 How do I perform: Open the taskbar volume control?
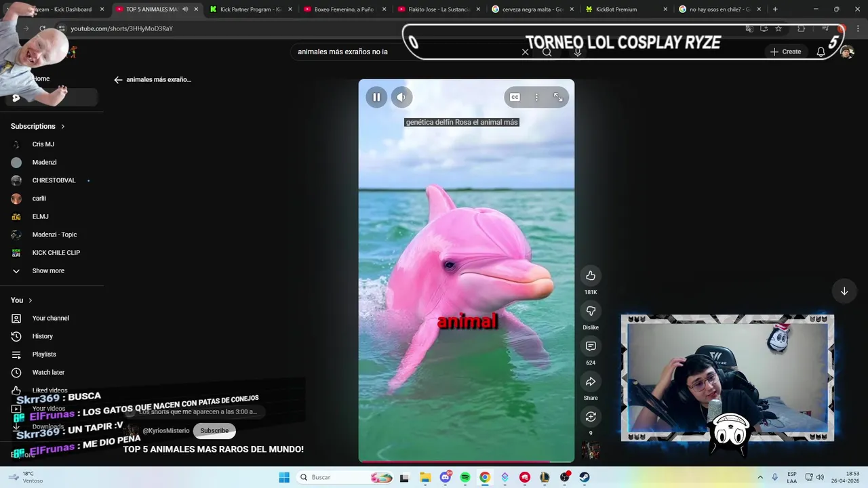tap(820, 477)
